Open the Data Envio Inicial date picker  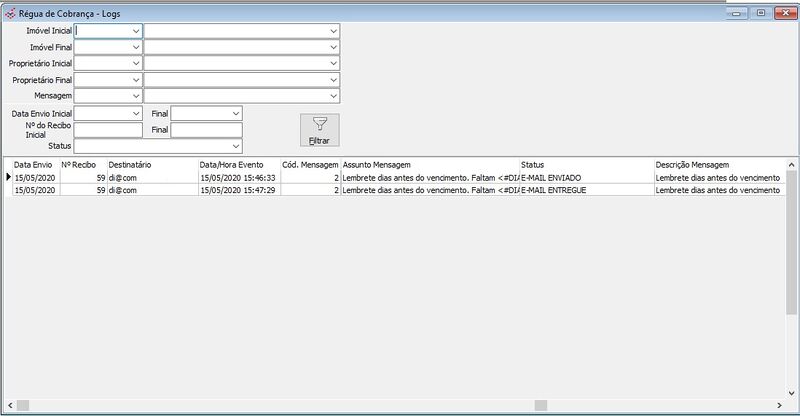click(136, 114)
